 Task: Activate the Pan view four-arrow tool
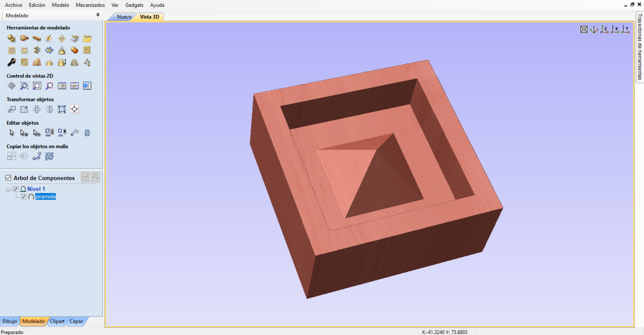(x=11, y=86)
